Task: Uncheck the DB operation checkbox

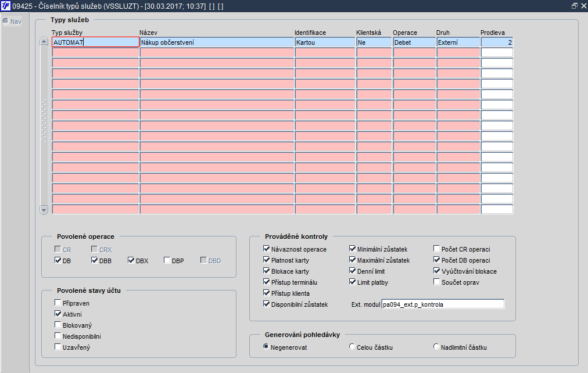Action: (58, 260)
